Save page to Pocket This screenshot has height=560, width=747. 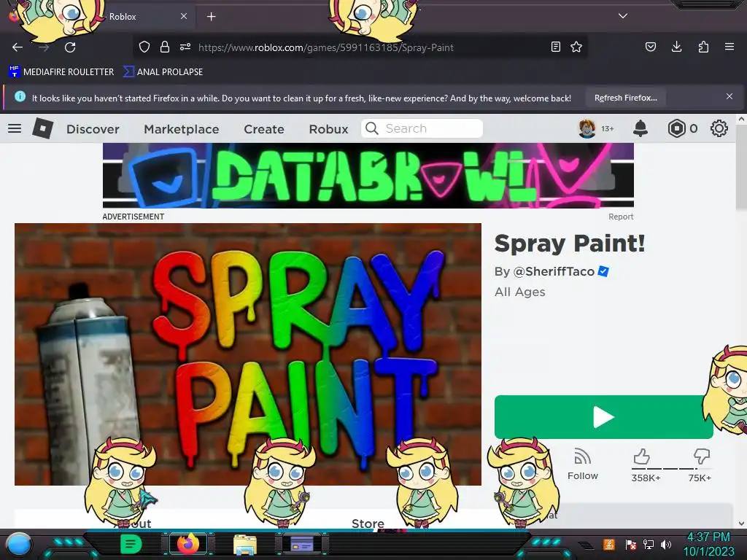click(x=651, y=47)
